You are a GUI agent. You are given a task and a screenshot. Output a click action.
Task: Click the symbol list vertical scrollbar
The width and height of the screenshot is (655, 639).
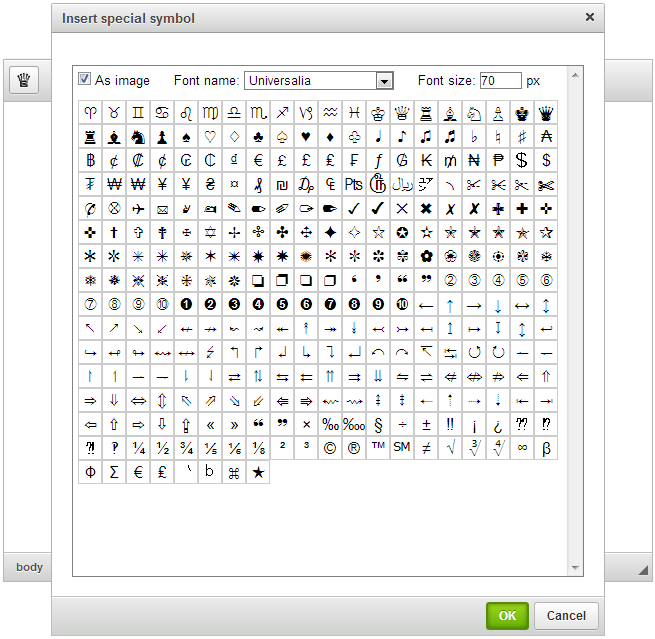tap(575, 320)
